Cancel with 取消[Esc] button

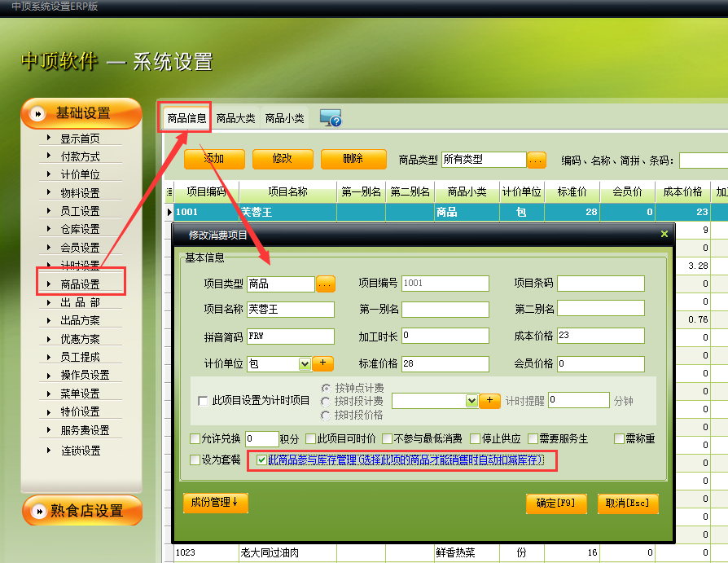pyautogui.click(x=627, y=504)
